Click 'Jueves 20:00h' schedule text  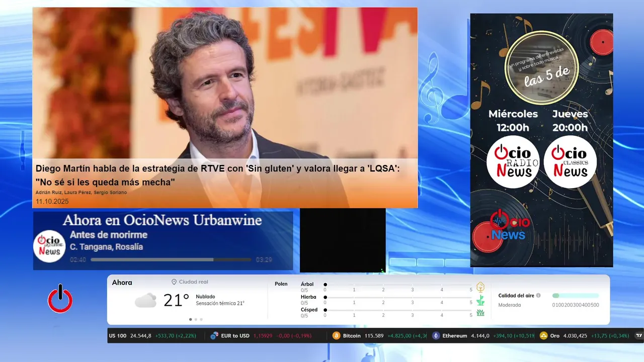coord(570,121)
